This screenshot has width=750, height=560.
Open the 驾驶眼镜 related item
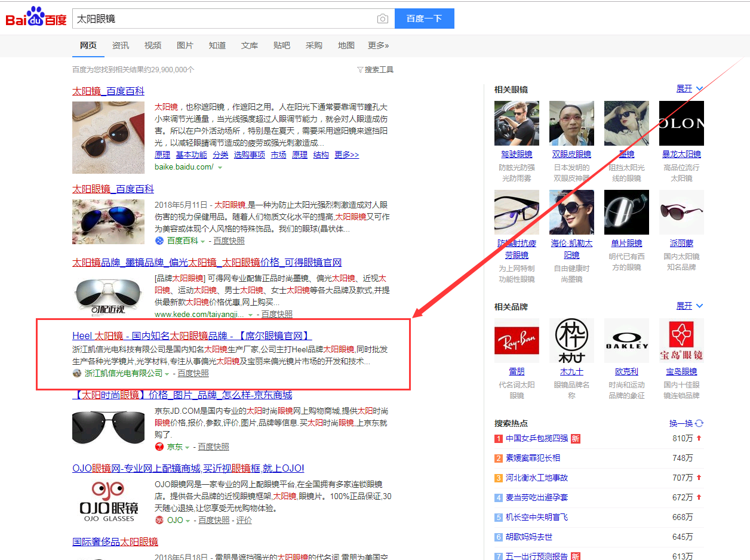tap(517, 155)
